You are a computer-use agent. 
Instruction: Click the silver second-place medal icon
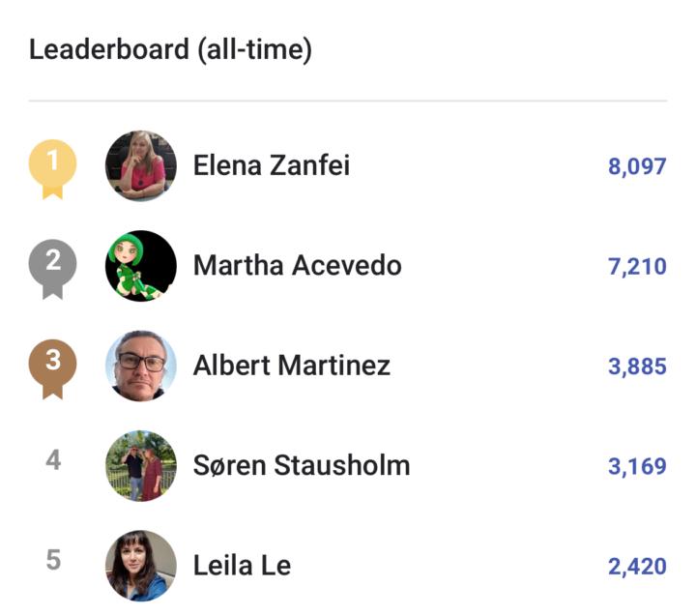53,269
